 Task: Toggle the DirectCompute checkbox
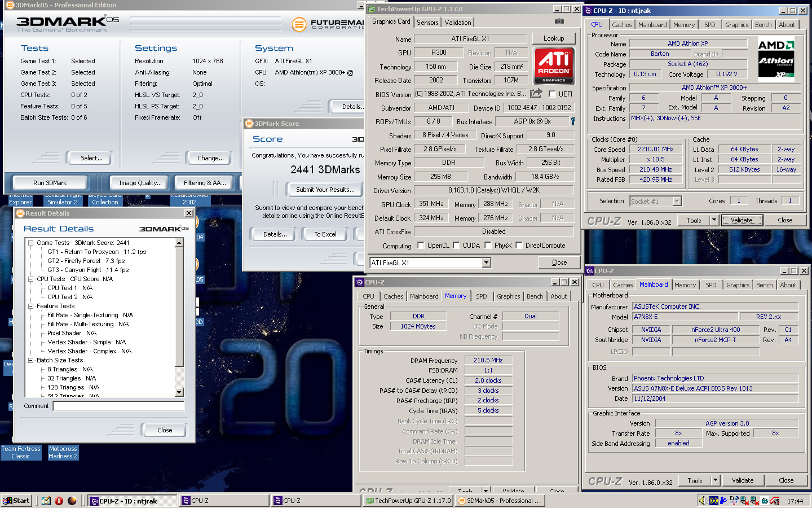click(x=519, y=246)
